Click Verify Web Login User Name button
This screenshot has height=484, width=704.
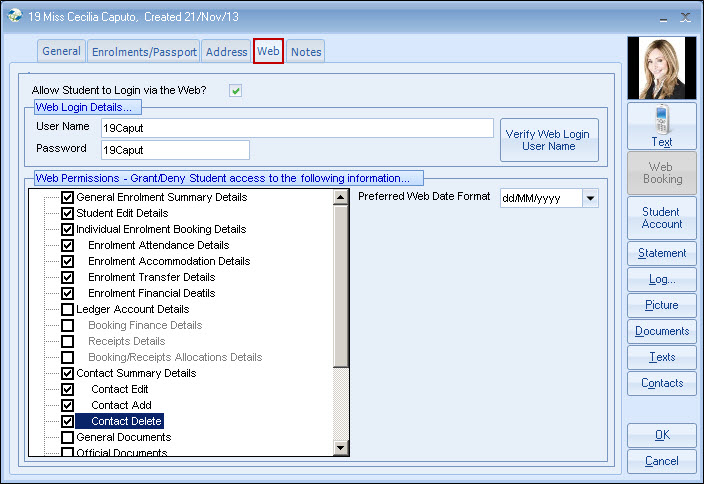click(548, 140)
